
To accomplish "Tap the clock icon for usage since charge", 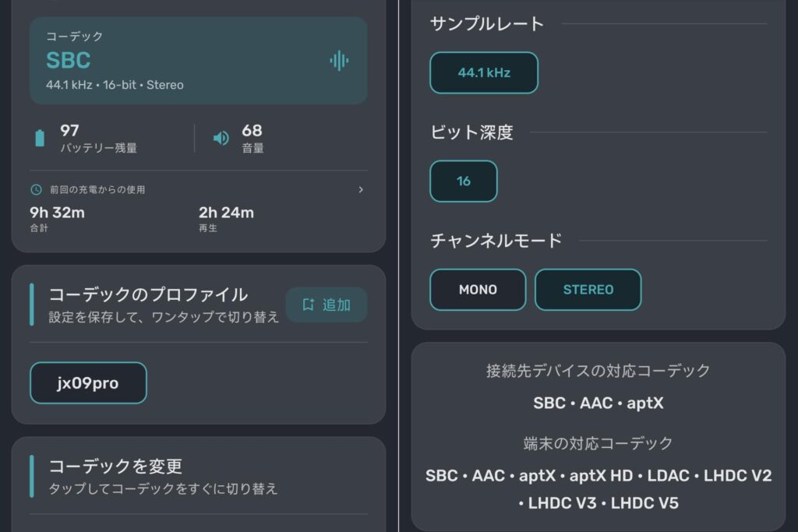I will (36, 190).
